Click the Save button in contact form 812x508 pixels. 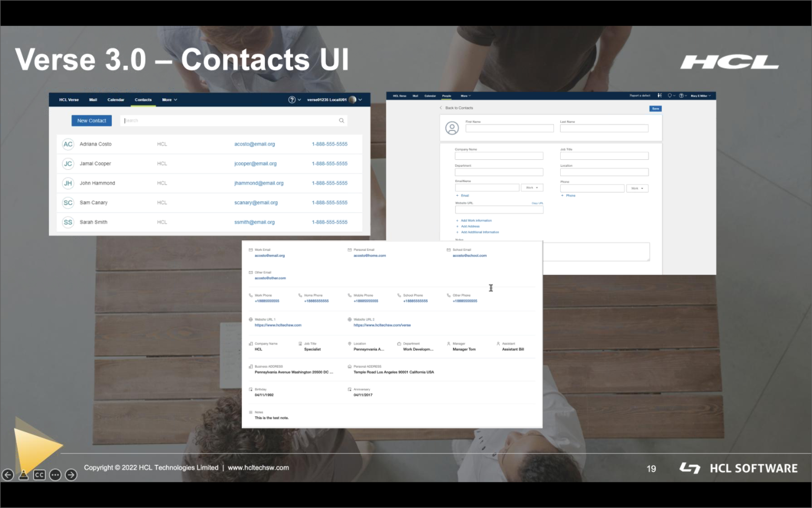point(655,109)
